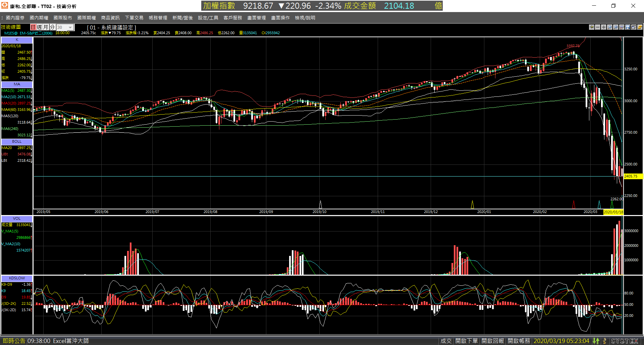The width and height of the screenshot is (644, 345).
Task: Click the cyan triangle marker near 2020/03
Action: (x=599, y=204)
